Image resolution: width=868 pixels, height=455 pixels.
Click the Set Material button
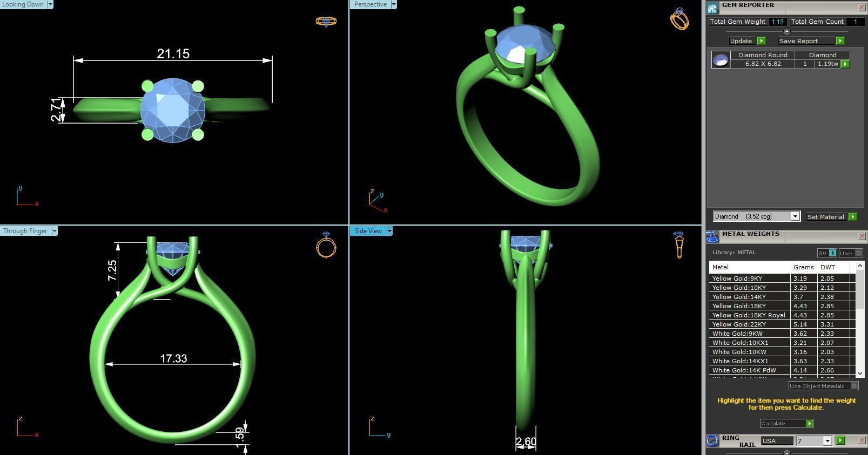(x=825, y=216)
